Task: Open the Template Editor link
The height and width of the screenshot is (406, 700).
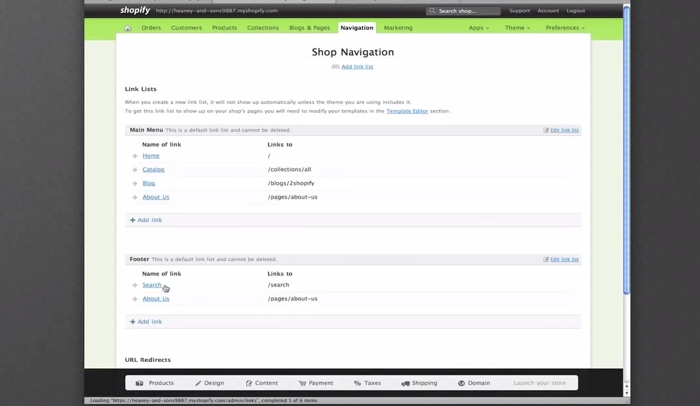Action: (407, 111)
